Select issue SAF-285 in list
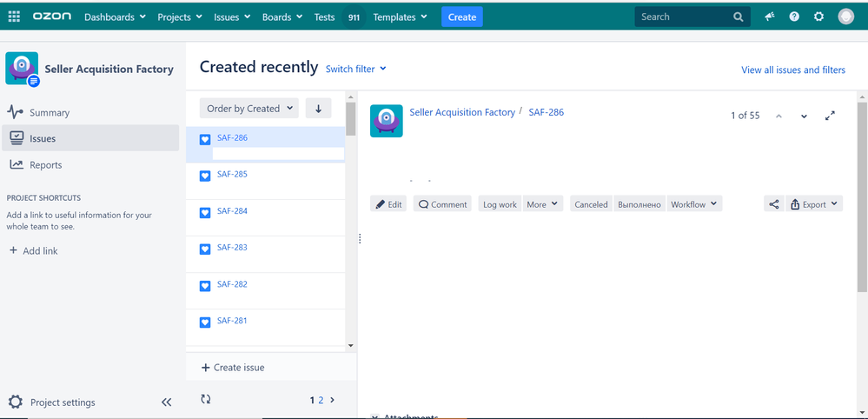Viewport: 868px width, 419px height. tap(265, 181)
